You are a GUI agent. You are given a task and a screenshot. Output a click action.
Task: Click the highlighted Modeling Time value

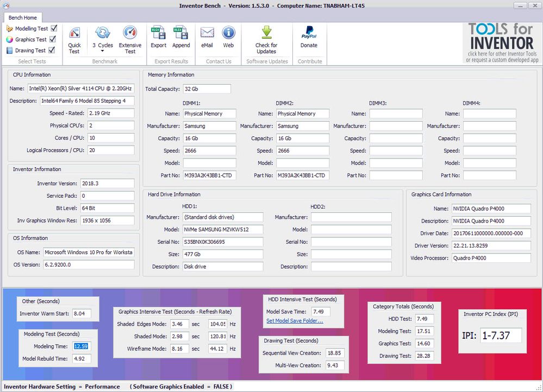point(82,346)
